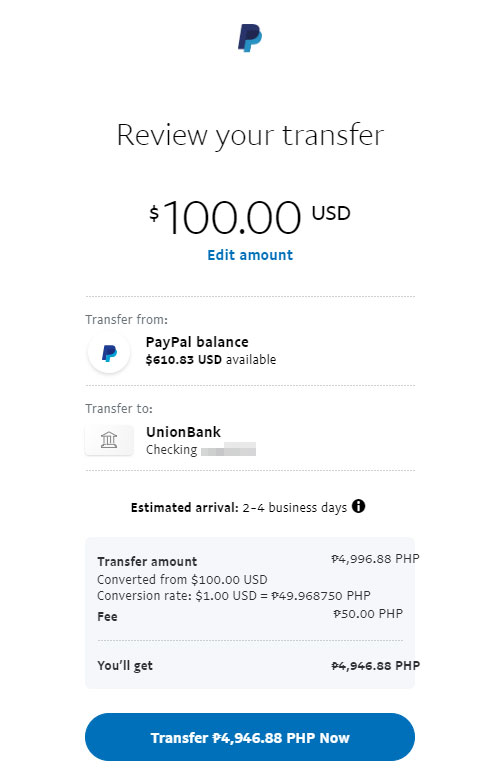
Task: Select the PayPal balance source row
Action: pos(250,352)
